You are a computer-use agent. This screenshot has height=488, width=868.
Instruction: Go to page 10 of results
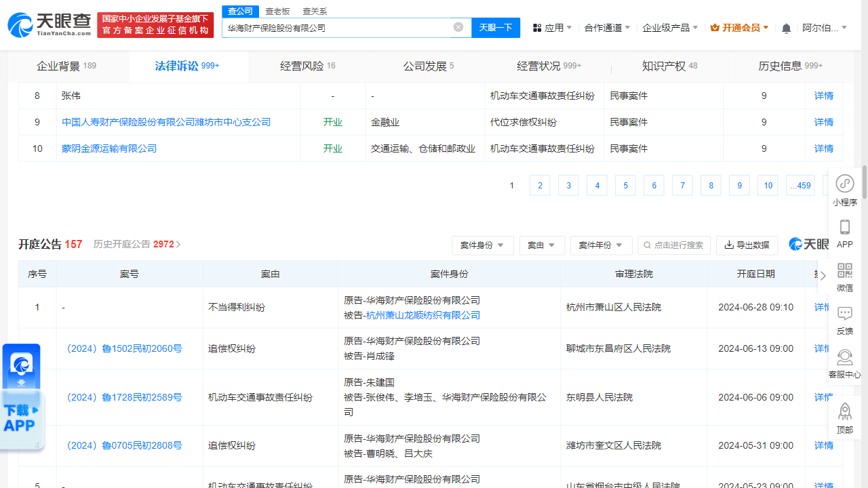pyautogui.click(x=768, y=186)
